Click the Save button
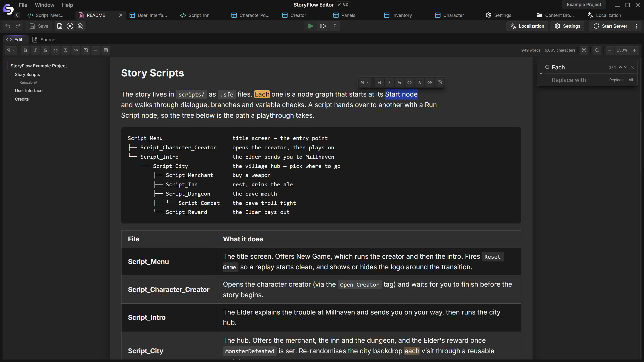644x362 pixels. point(39,26)
